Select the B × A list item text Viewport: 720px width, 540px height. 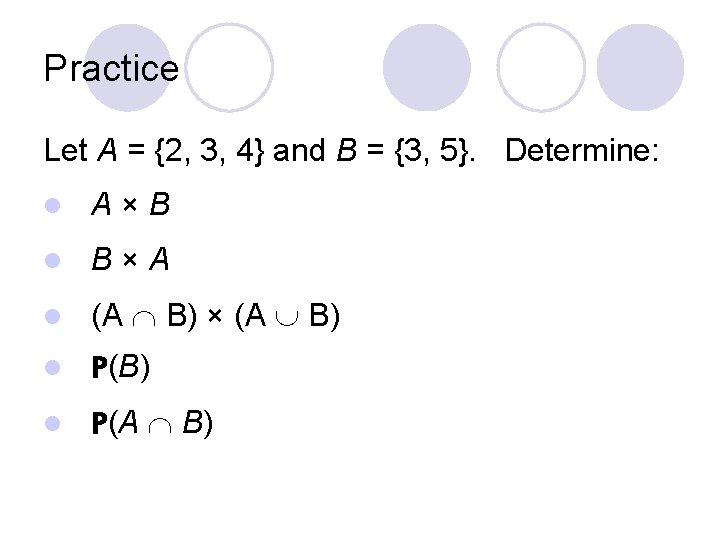[130, 261]
